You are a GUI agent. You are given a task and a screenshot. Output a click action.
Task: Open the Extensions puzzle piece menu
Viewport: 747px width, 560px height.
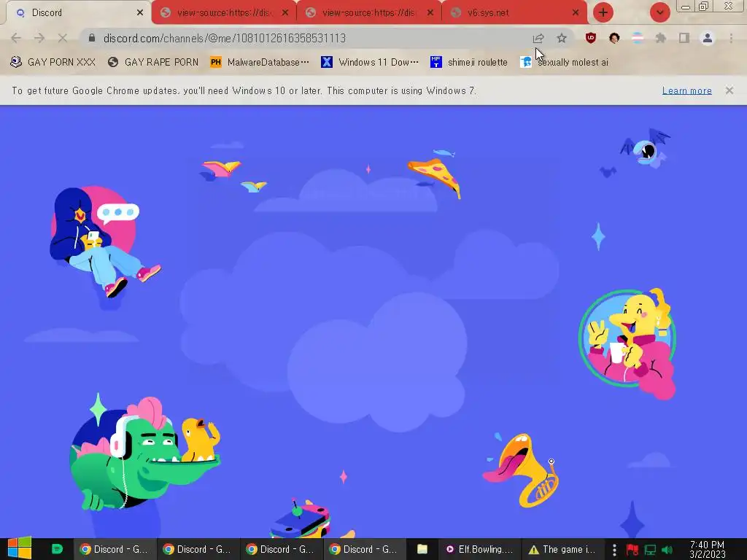point(661,38)
